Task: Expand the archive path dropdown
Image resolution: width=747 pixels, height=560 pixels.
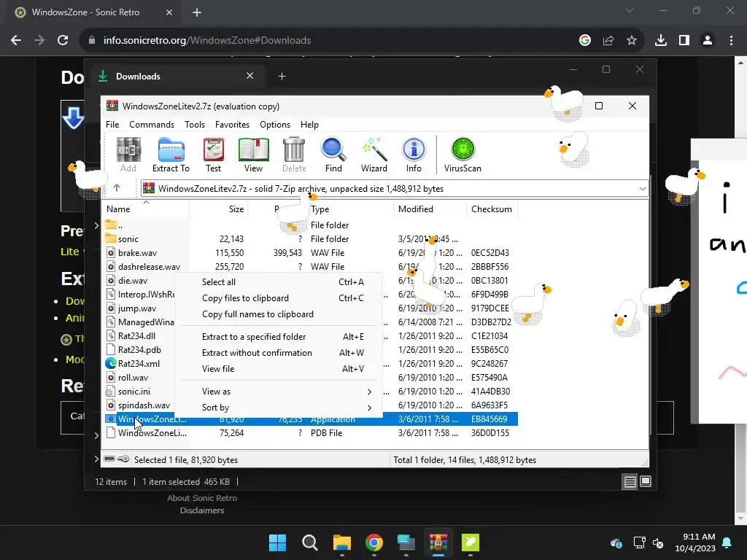Action: click(642, 189)
